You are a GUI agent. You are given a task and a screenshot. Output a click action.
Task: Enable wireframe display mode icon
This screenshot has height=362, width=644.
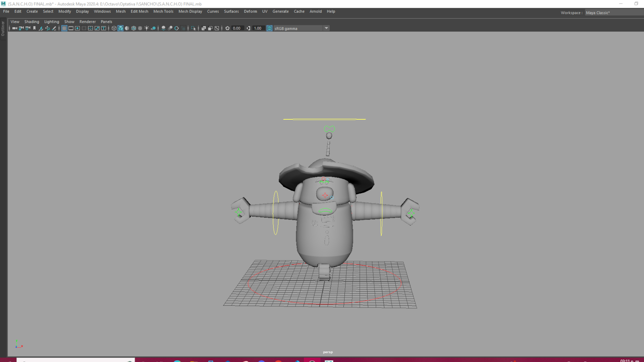pos(114,28)
